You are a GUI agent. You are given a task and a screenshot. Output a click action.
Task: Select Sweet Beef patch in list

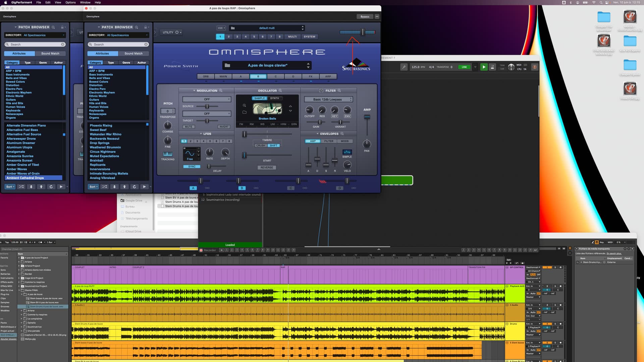point(98,130)
